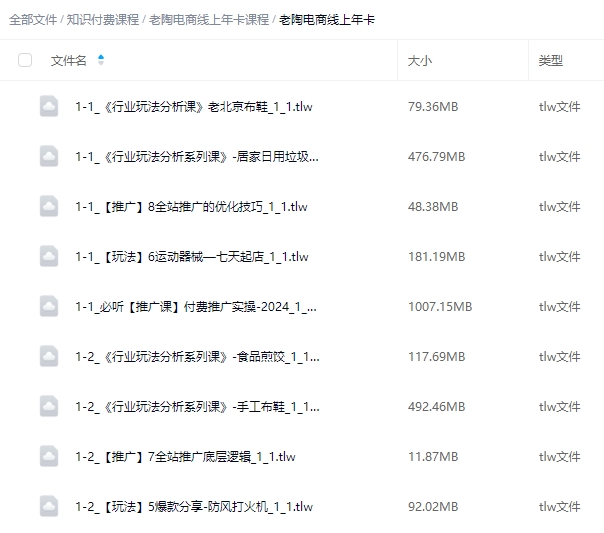Toggle the select-all checkbox in header
The height and width of the screenshot is (533, 604).
25,61
